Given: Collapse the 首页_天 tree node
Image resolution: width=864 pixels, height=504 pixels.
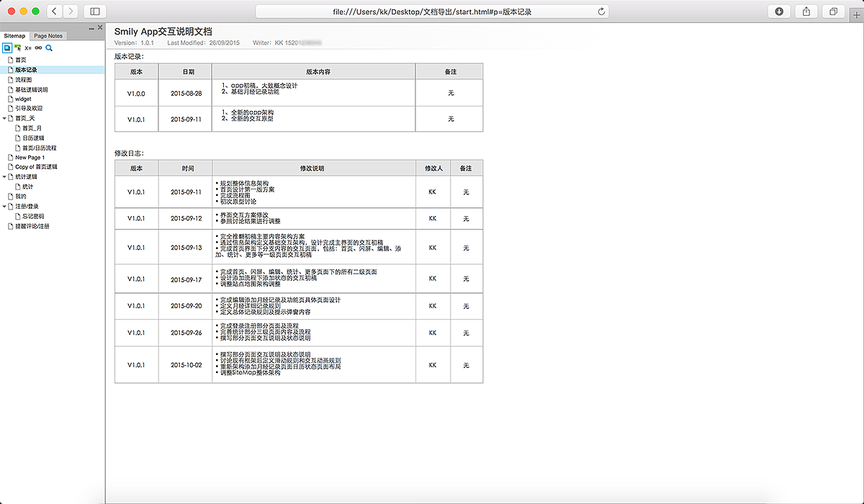Looking at the screenshot, I should point(4,118).
